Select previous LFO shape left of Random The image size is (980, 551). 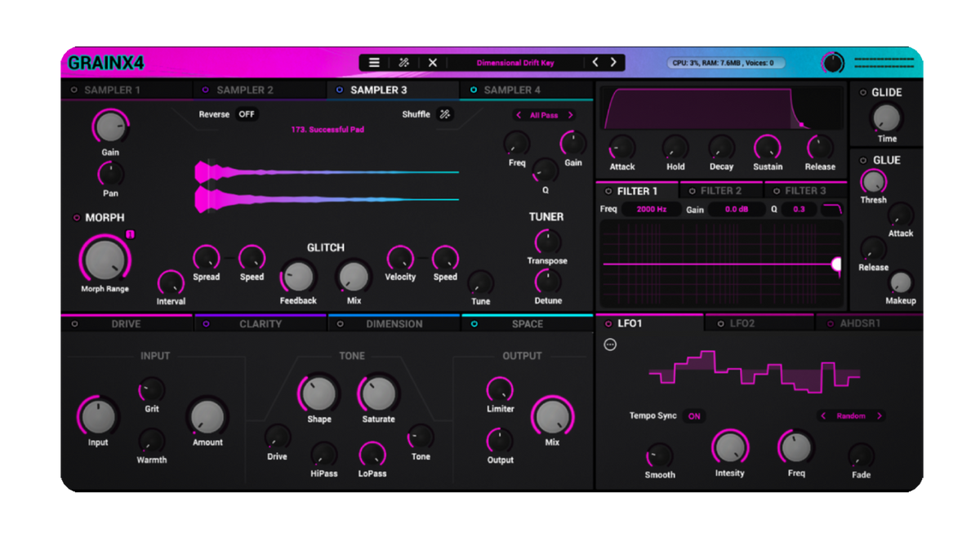tap(823, 415)
